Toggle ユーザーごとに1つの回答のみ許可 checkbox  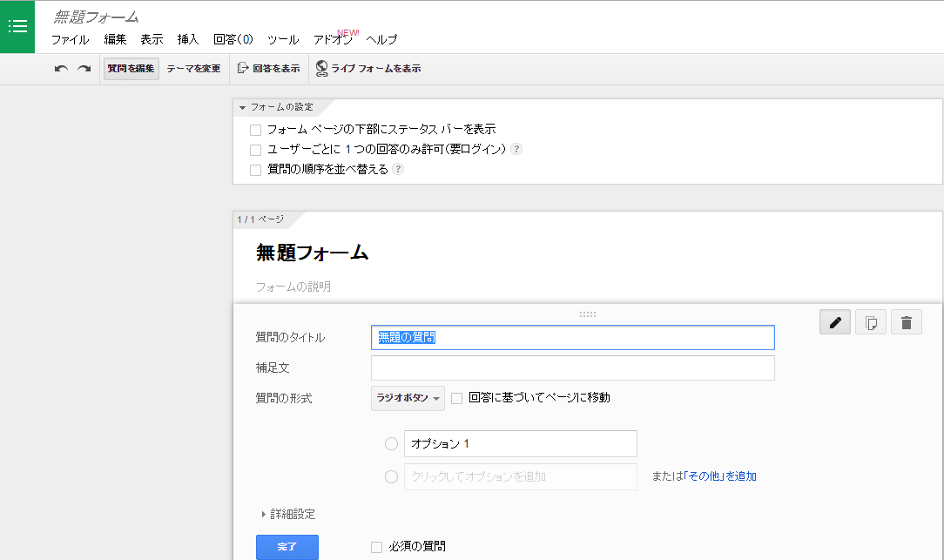tap(255, 150)
